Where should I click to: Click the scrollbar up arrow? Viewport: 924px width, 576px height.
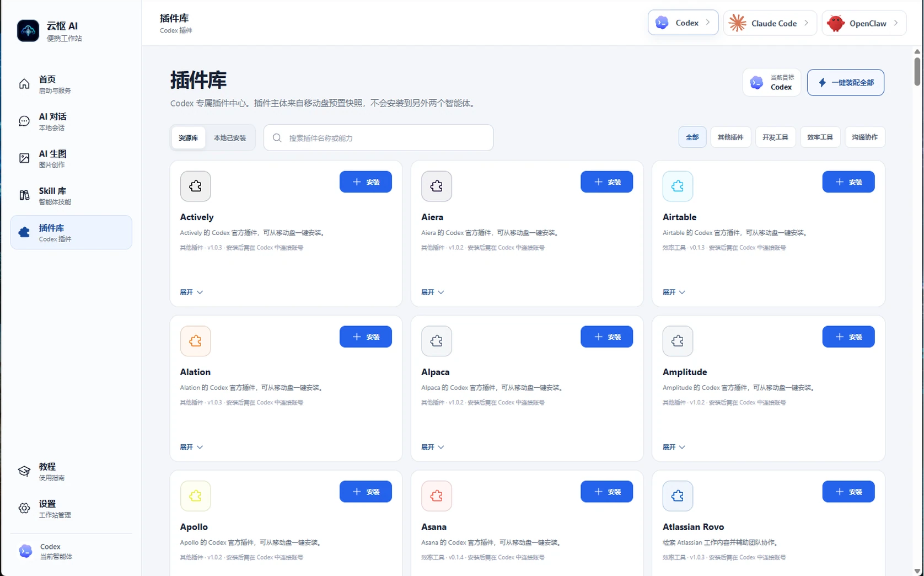[917, 51]
